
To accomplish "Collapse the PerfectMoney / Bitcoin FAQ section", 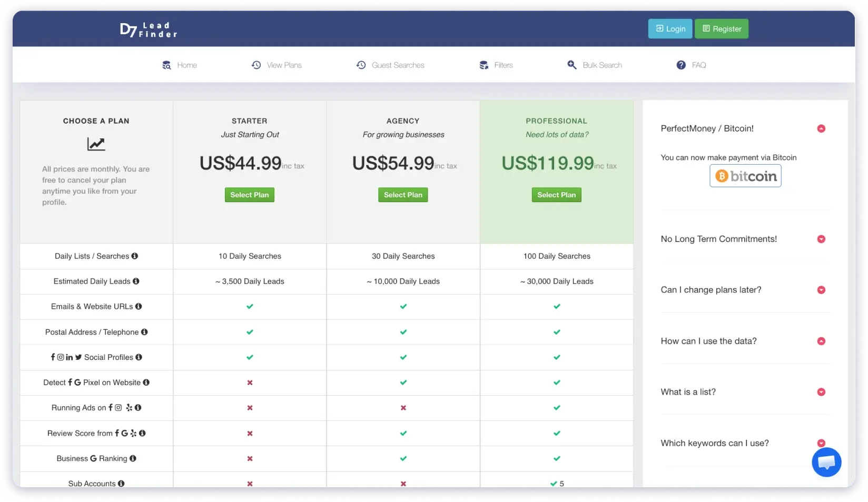I will [x=821, y=128].
